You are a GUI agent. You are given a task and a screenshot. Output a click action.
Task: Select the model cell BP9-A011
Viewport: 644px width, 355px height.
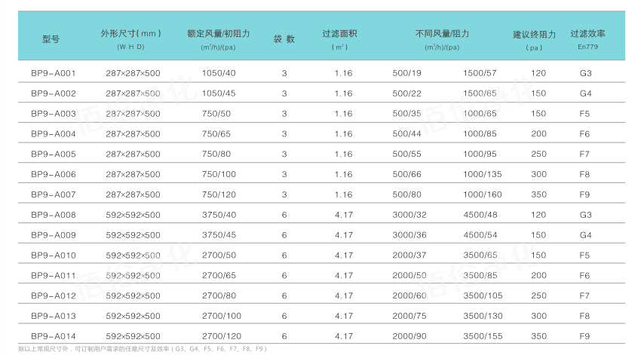point(54,275)
